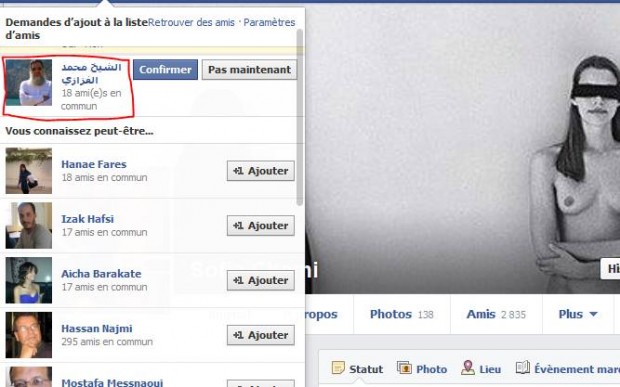Open Hanae Fares profile picture
The image size is (620, 387).
[28, 171]
